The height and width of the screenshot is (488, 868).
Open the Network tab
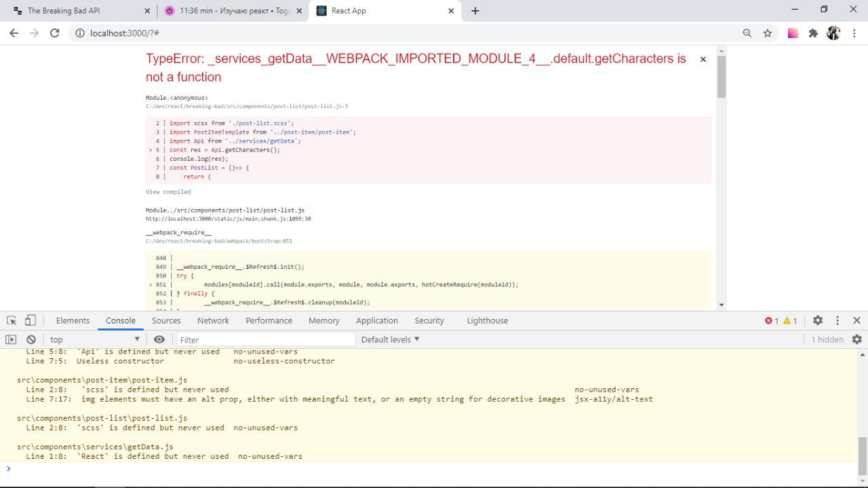pyautogui.click(x=213, y=320)
